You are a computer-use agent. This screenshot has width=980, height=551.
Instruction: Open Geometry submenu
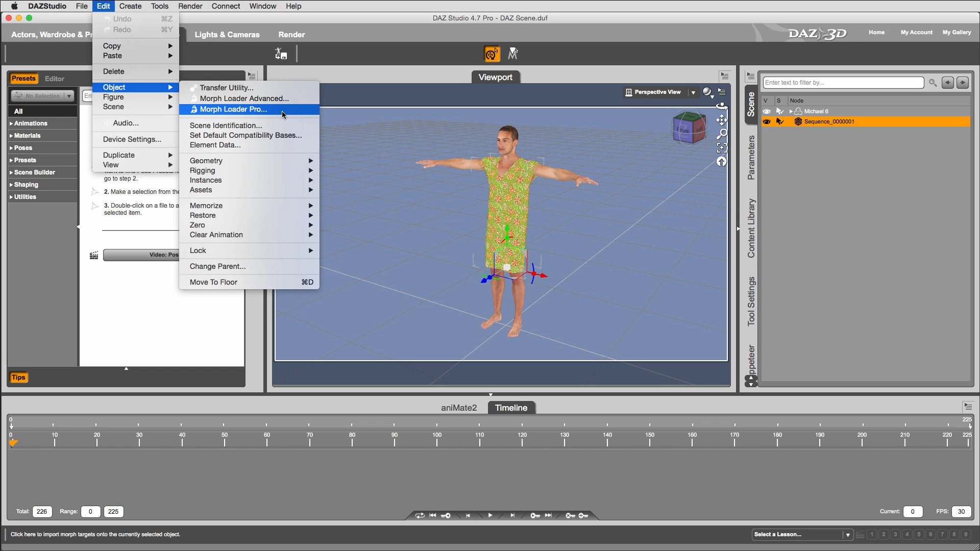249,161
